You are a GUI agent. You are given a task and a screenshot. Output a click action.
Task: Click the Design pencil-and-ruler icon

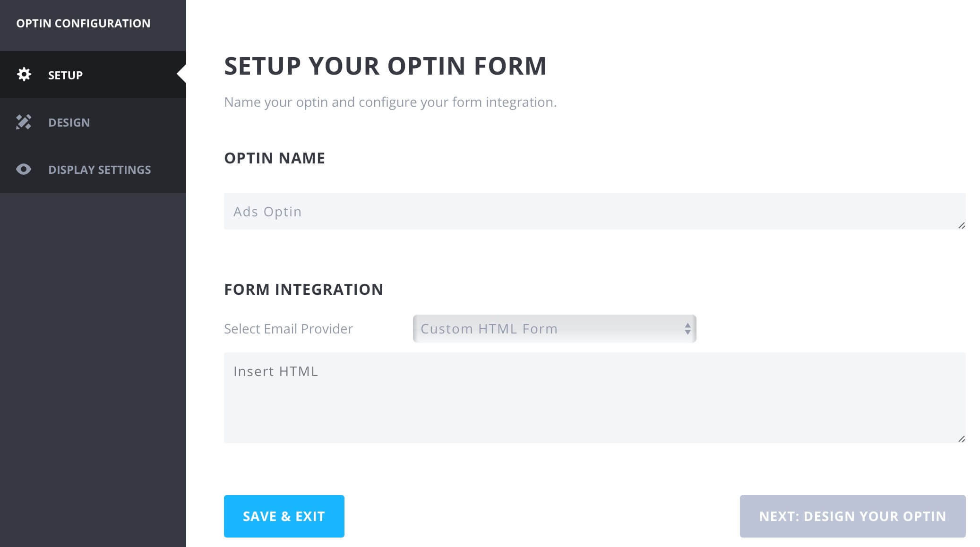click(x=24, y=122)
